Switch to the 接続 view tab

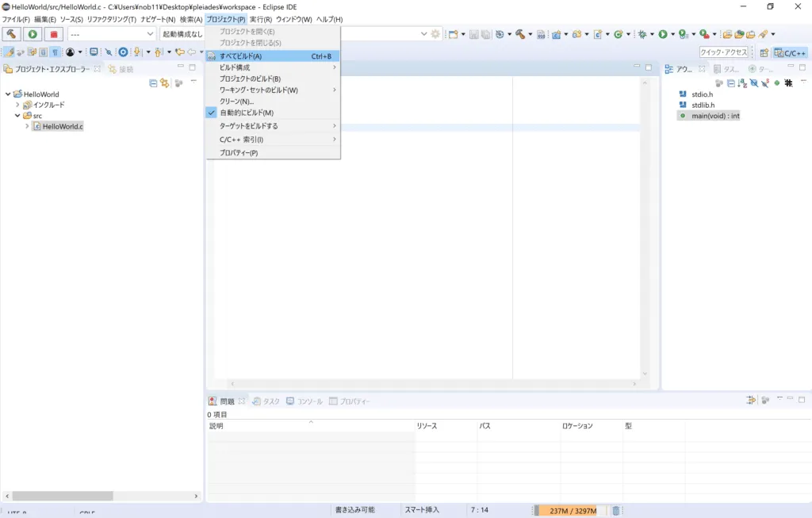[x=121, y=69]
